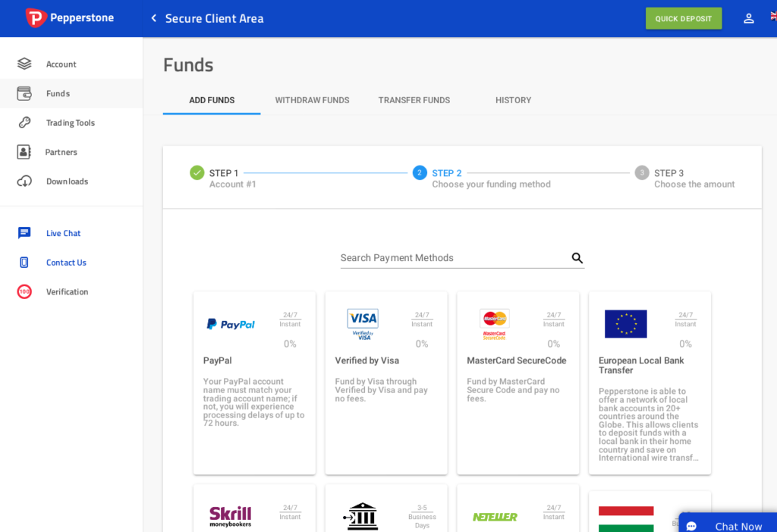Return to Step 1 completed checkmark
The image size is (777, 532).
197,172
